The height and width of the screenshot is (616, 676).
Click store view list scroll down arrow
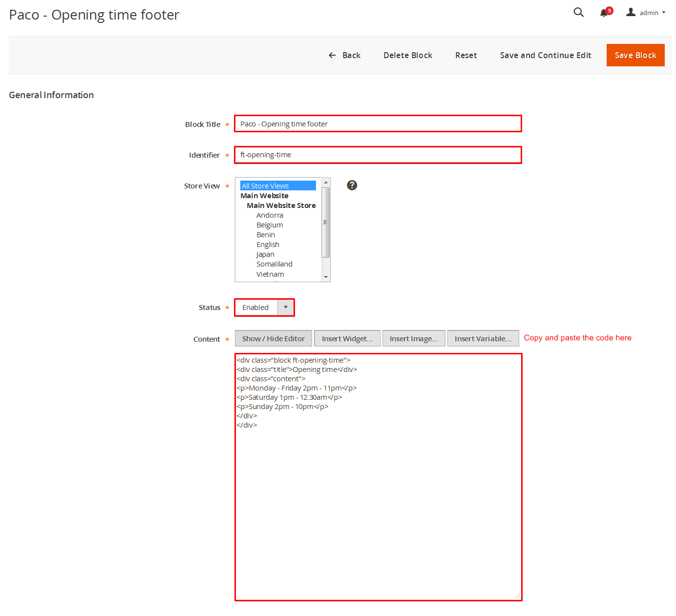point(326,277)
